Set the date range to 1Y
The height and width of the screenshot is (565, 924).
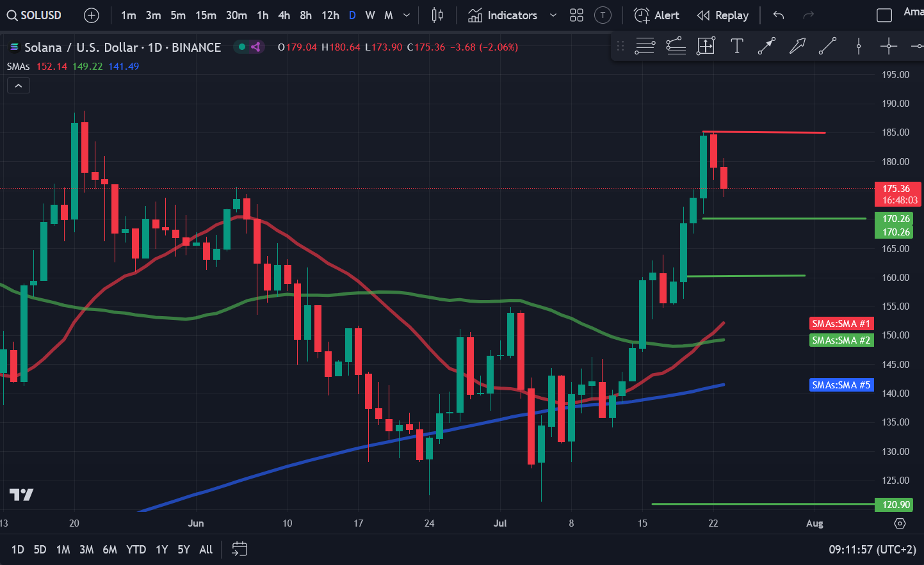(162, 550)
